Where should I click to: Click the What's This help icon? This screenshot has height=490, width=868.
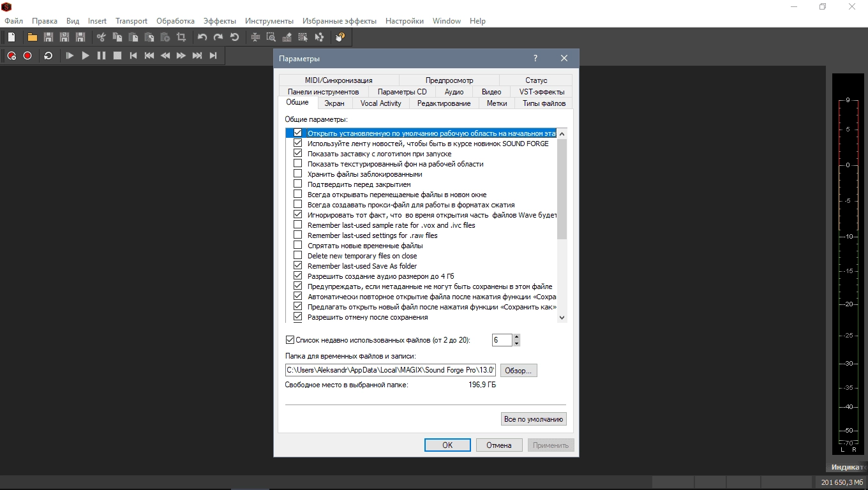(x=340, y=37)
